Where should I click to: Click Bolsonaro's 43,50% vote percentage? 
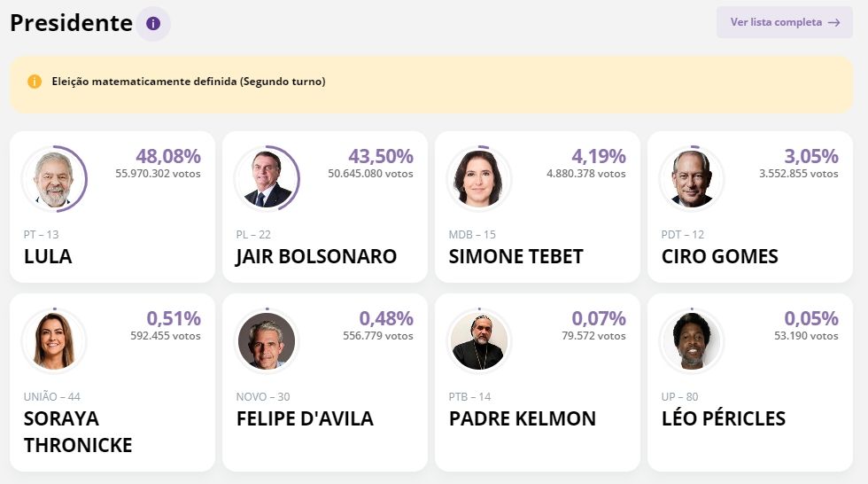coord(381,157)
